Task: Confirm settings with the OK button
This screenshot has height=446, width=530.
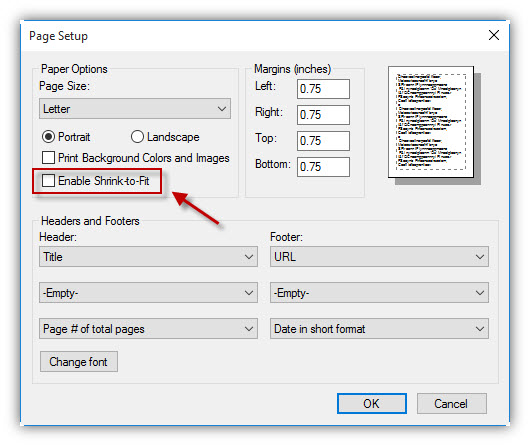Action: [372, 403]
